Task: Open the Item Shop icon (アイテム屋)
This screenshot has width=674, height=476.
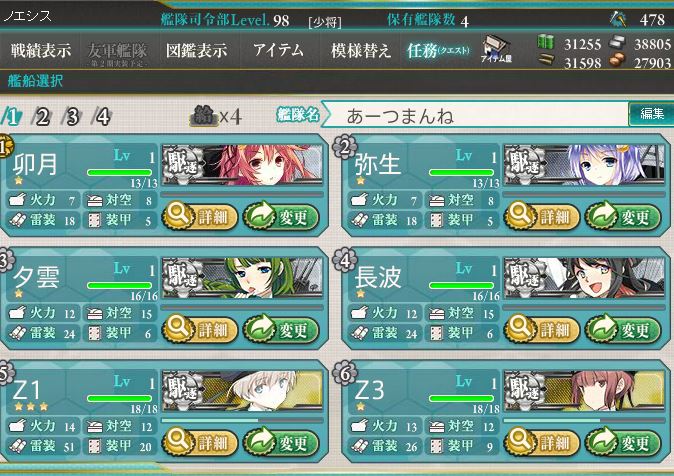Action: click(x=496, y=49)
